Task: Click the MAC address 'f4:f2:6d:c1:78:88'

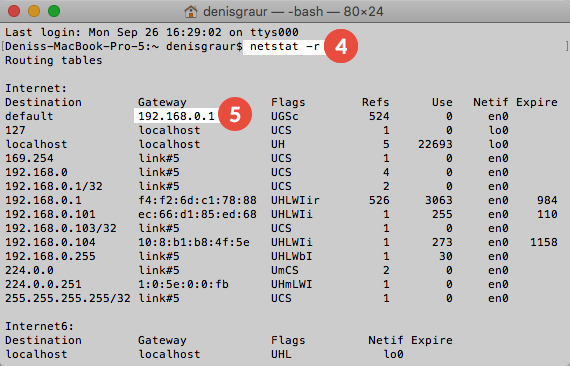Action: 197,200
